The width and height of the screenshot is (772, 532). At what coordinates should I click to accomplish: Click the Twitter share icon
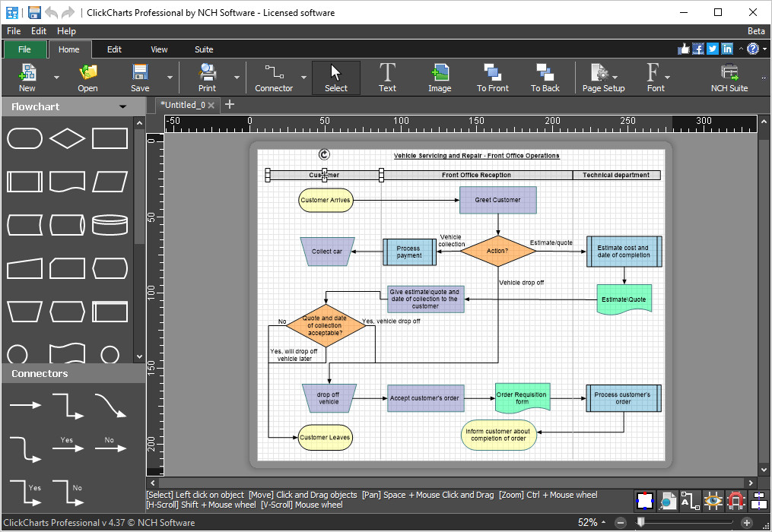[x=713, y=49]
